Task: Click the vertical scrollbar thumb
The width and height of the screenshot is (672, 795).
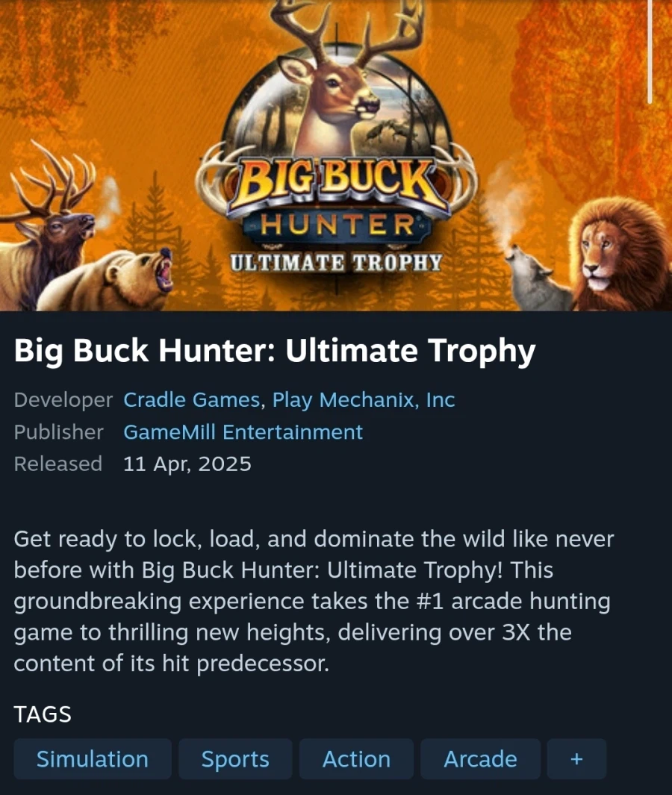Action: [x=650, y=51]
